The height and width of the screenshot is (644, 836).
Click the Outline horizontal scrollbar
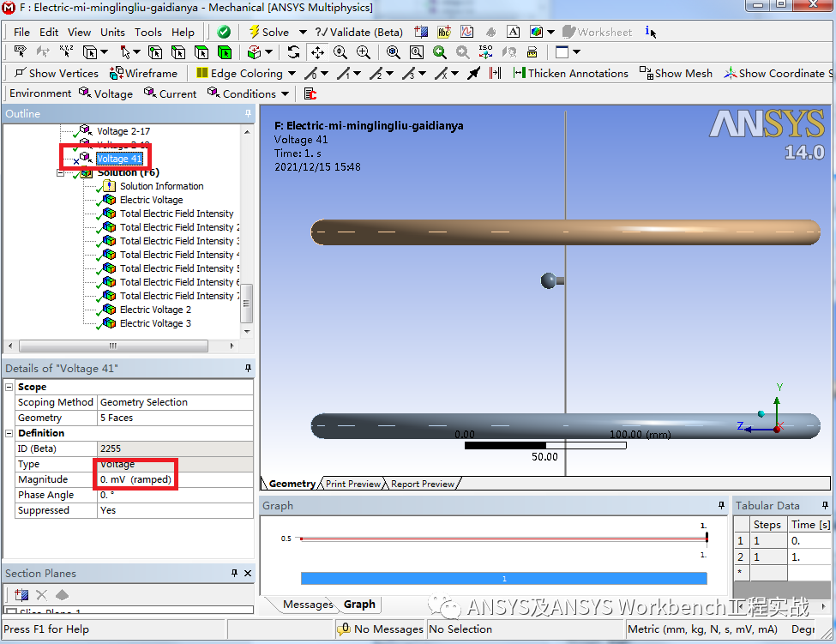113,346
